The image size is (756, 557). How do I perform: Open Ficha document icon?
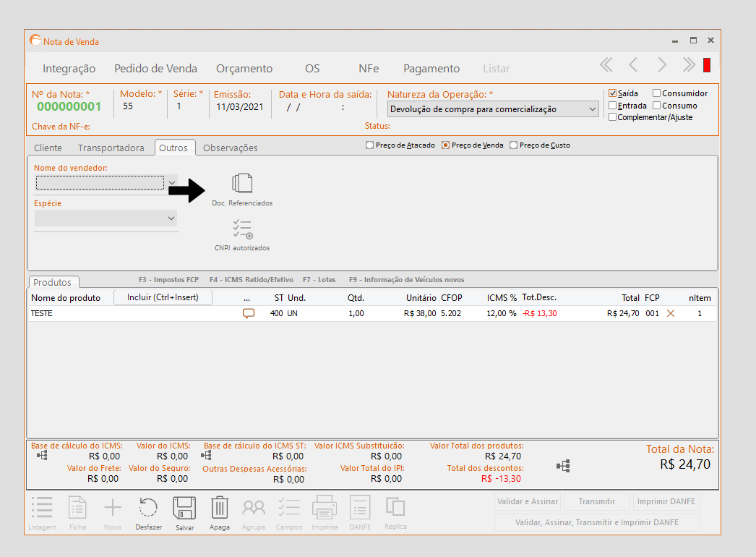(x=77, y=508)
